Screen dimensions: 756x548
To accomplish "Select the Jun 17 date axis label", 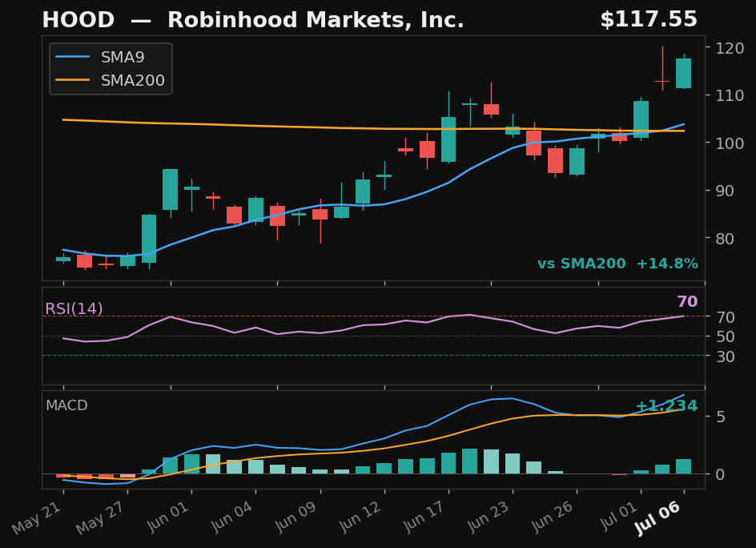I will [423, 517].
